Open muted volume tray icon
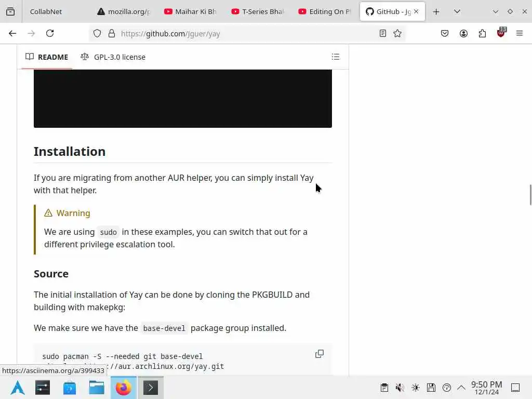 400,388
